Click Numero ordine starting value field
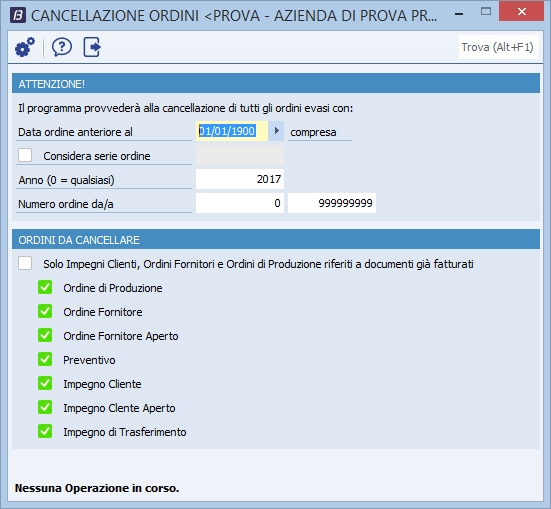 coord(240,203)
